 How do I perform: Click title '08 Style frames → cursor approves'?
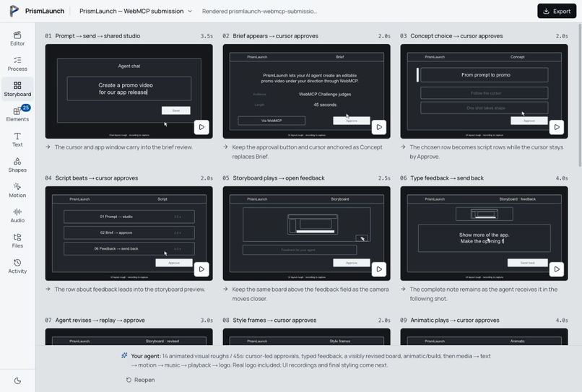(269, 320)
